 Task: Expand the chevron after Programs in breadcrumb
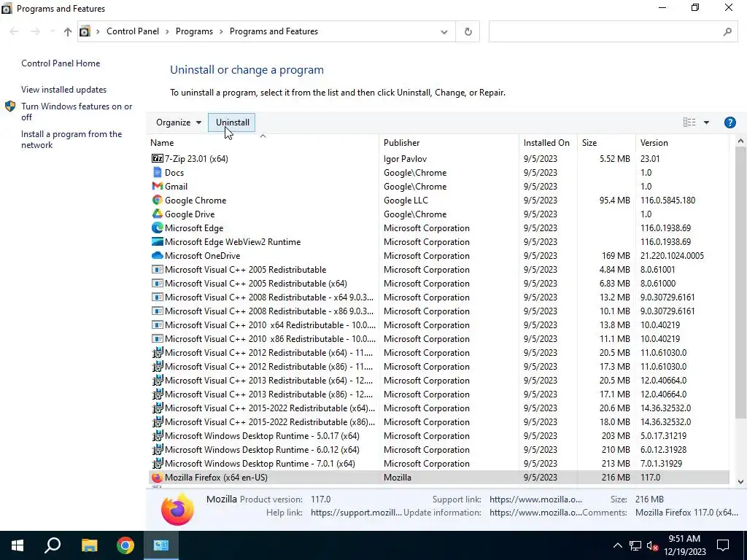[221, 31]
